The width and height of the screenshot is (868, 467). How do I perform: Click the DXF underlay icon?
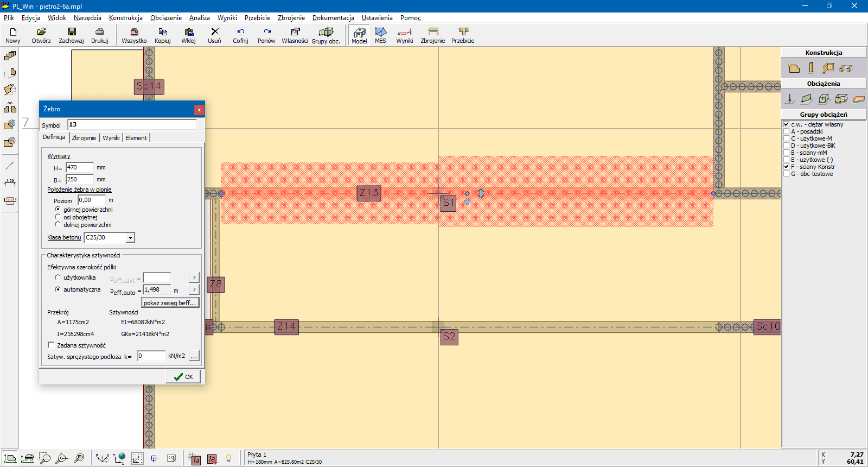point(171,458)
